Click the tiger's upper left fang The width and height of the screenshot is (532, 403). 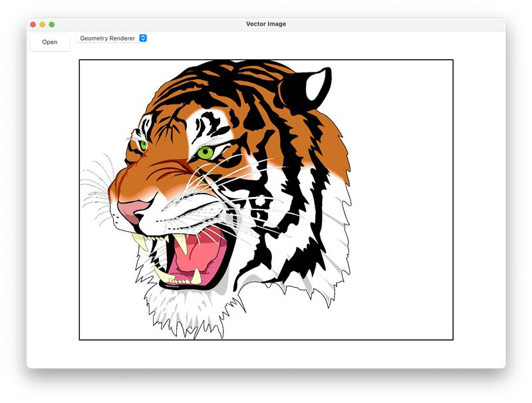(140, 241)
